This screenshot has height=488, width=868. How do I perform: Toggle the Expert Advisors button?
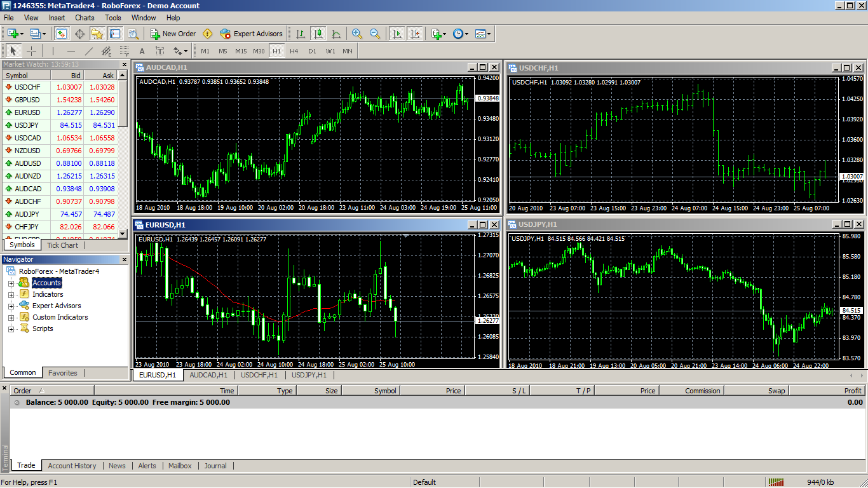coord(251,34)
